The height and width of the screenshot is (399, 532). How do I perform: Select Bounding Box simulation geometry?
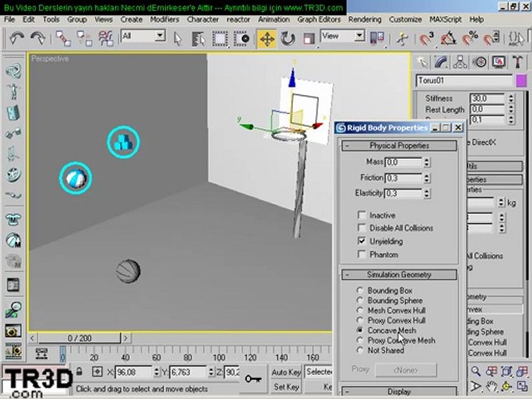pos(360,290)
